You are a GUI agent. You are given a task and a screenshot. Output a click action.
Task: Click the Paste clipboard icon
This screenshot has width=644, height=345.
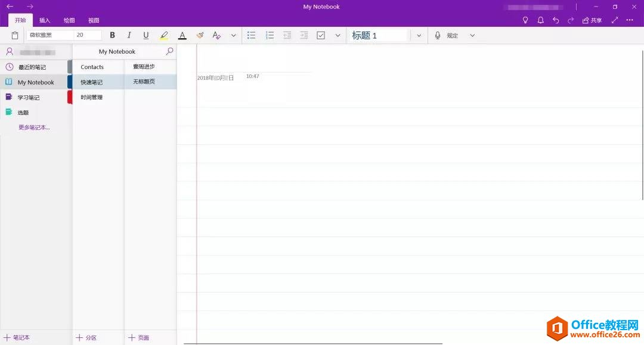click(14, 35)
